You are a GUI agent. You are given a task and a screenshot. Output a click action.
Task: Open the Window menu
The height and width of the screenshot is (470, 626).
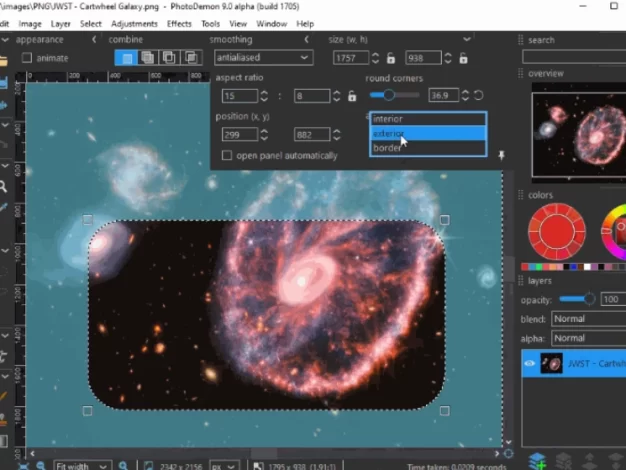[x=271, y=24]
